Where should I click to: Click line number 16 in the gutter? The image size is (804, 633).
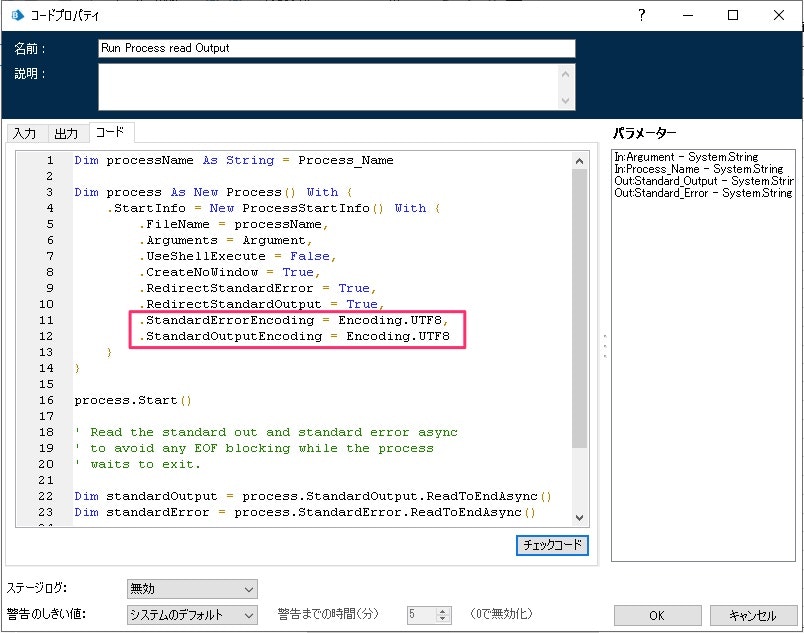click(x=46, y=400)
